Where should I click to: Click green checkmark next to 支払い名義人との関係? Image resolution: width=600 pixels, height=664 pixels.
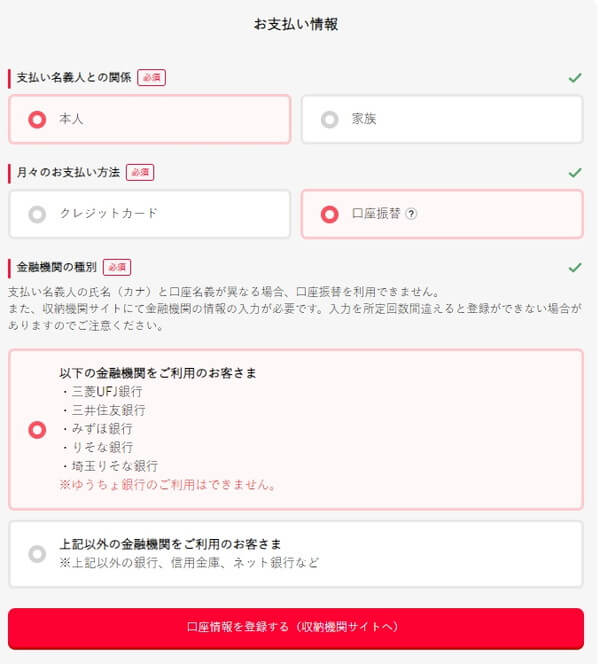coord(575,77)
